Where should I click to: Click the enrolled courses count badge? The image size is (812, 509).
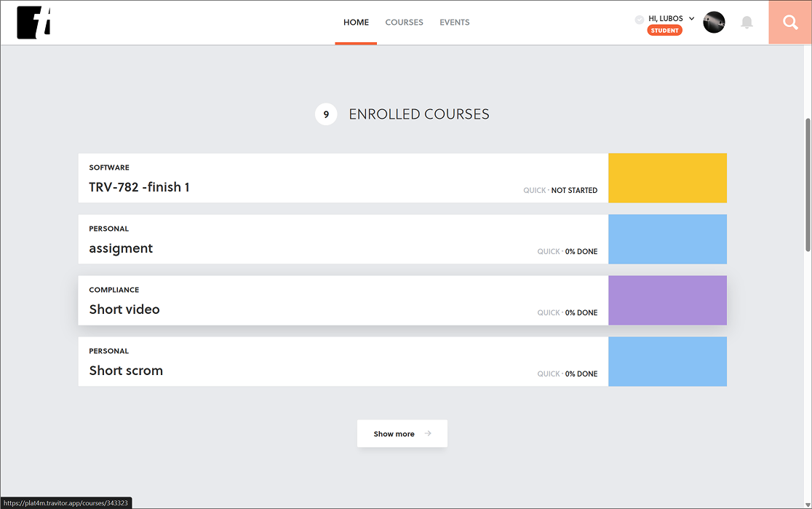click(x=326, y=114)
